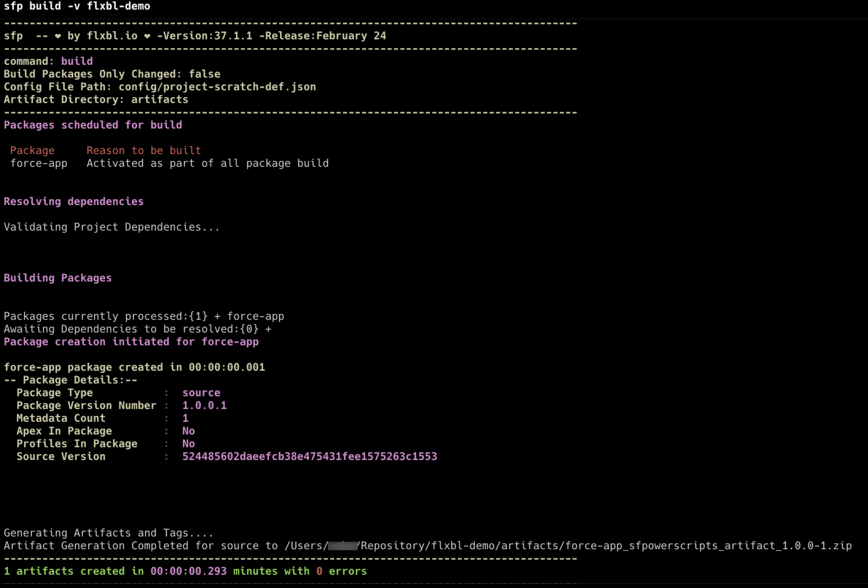Viewport: 868px width, 588px height.
Task: Click the 00:00:00.293 elapsed time value
Action: point(188,571)
